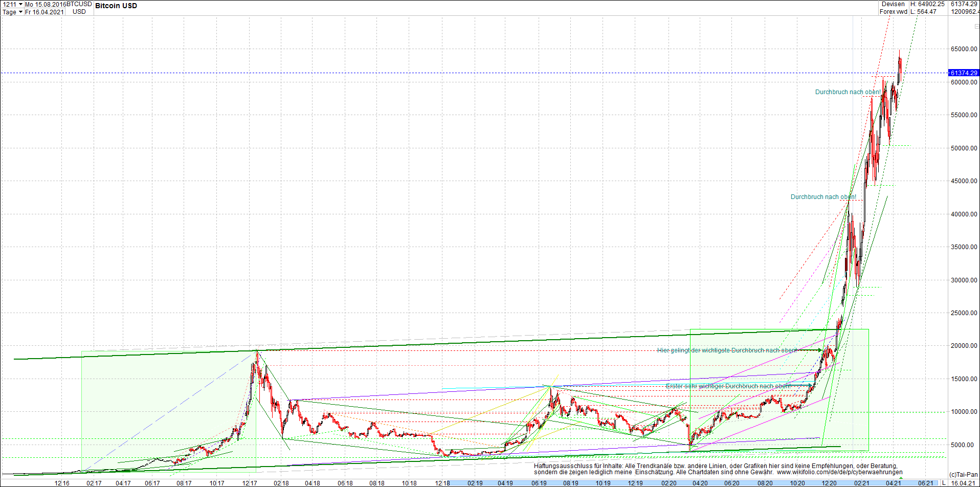This screenshot has height=487, width=980.
Task: Click the 10'18 label on the time axis
Action: click(409, 483)
